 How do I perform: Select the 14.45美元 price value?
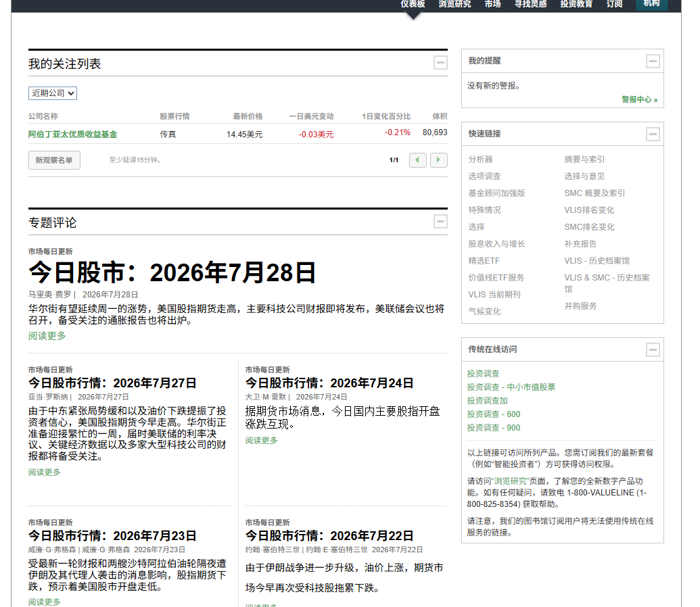pyautogui.click(x=244, y=135)
